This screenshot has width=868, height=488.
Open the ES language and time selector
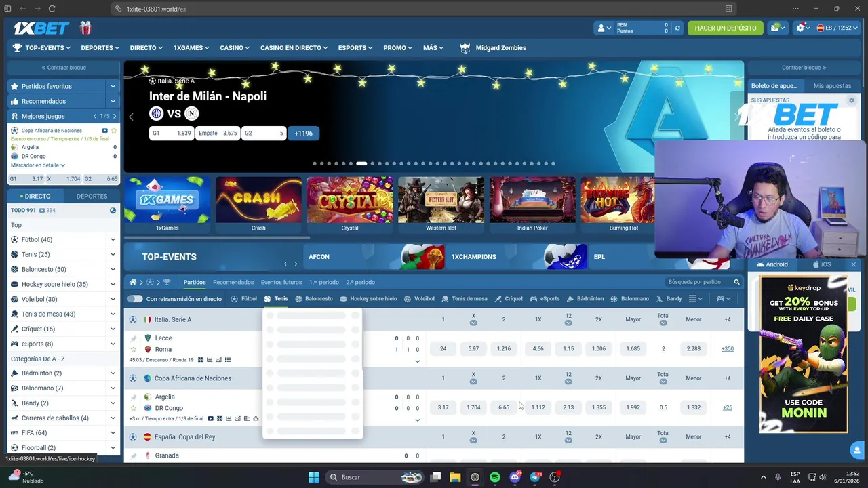[837, 28]
